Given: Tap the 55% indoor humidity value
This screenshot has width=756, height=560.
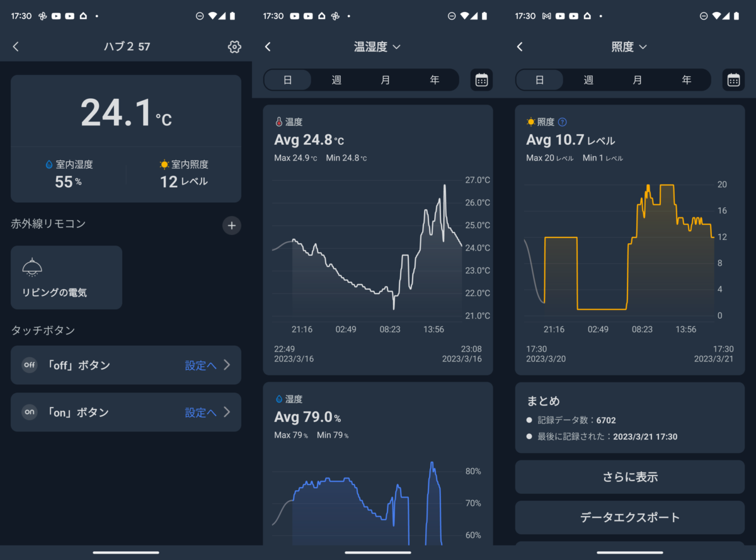Looking at the screenshot, I should click(x=68, y=182).
